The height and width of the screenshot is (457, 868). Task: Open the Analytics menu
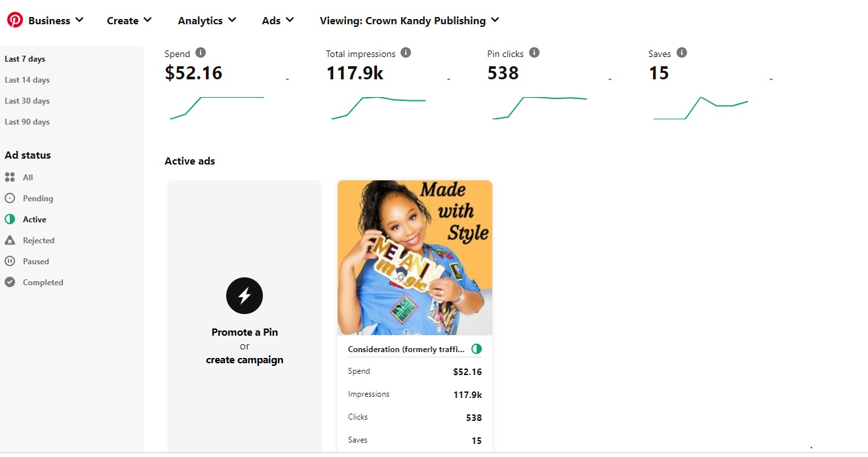point(207,20)
